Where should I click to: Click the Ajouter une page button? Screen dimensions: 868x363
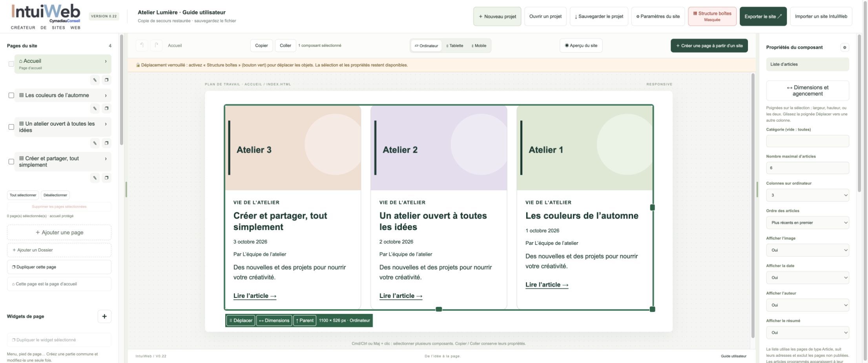[x=59, y=232]
